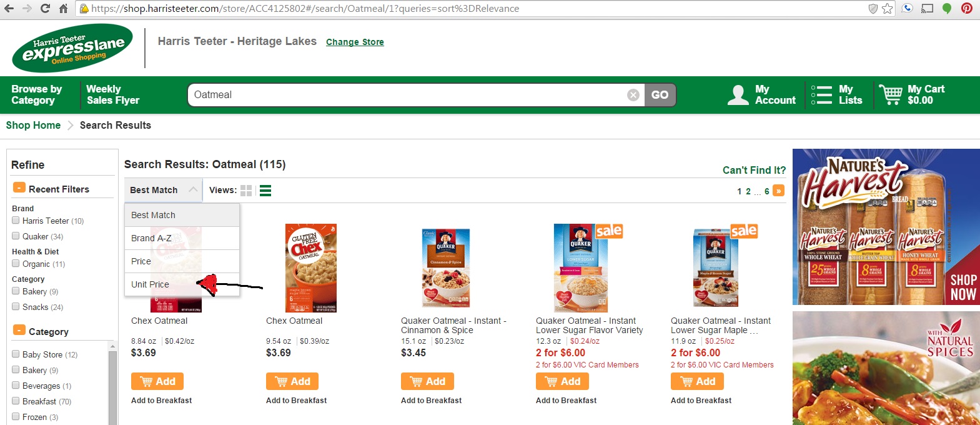Image resolution: width=980 pixels, height=425 pixels.
Task: Enable the Organic filter checkbox
Action: pyautogui.click(x=16, y=264)
